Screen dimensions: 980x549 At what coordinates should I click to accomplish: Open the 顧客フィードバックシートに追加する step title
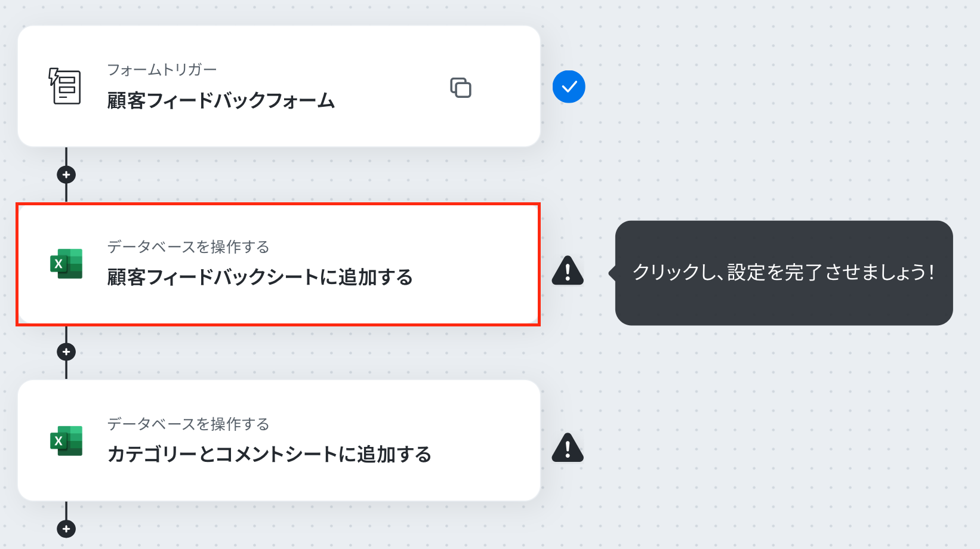tap(260, 277)
